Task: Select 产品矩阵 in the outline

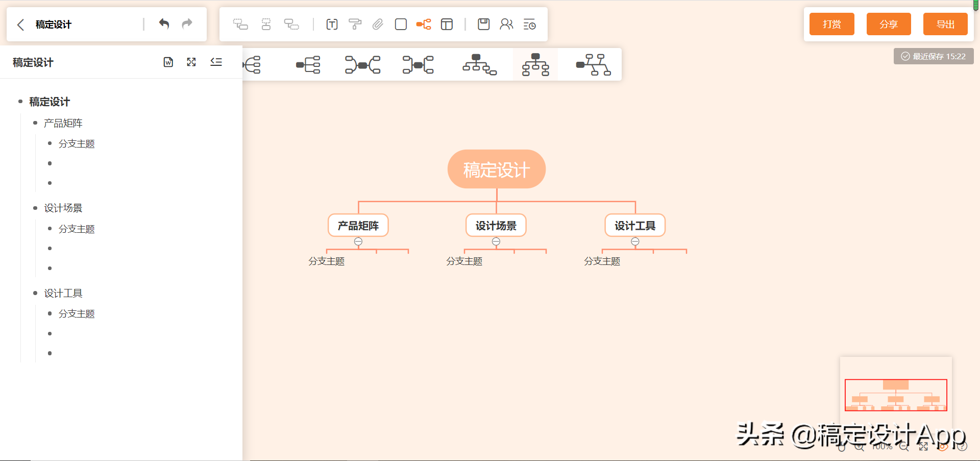Action: coord(63,123)
